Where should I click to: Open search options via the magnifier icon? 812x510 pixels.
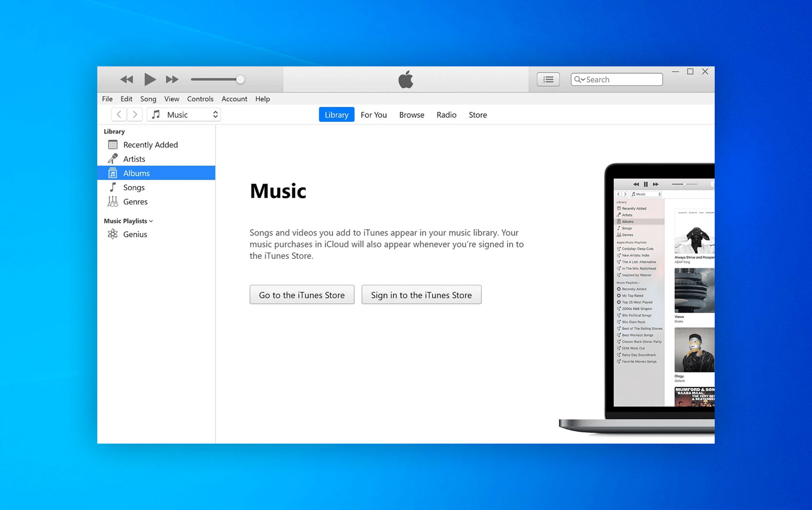tap(579, 79)
